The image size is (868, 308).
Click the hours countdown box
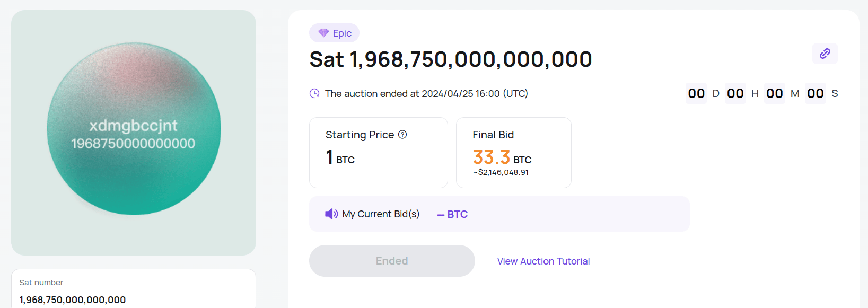(x=735, y=93)
